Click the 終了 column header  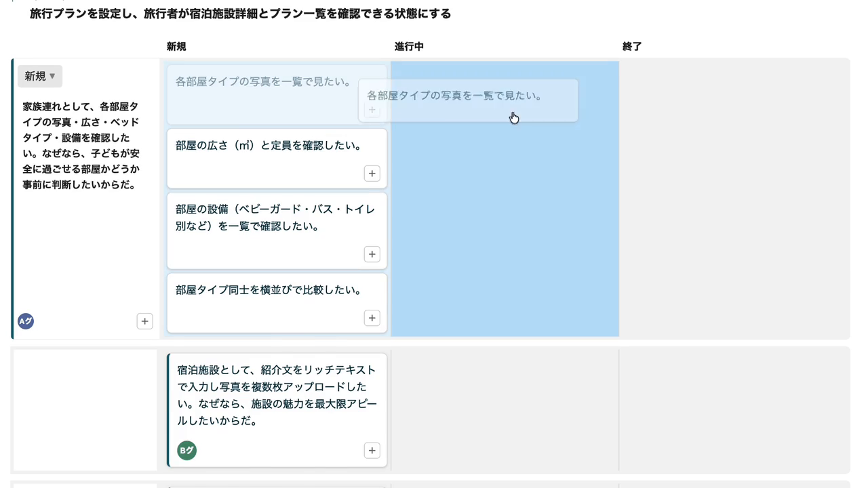[632, 47]
